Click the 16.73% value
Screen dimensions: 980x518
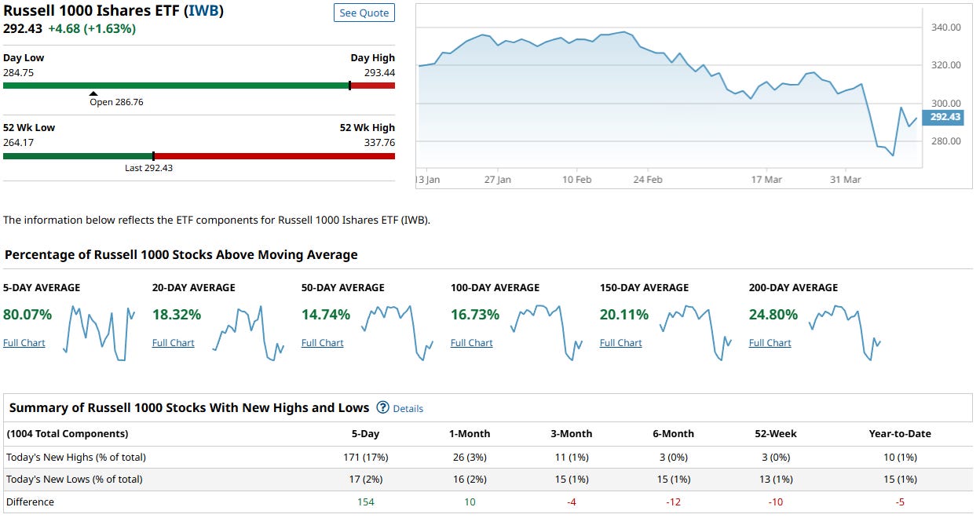click(475, 315)
